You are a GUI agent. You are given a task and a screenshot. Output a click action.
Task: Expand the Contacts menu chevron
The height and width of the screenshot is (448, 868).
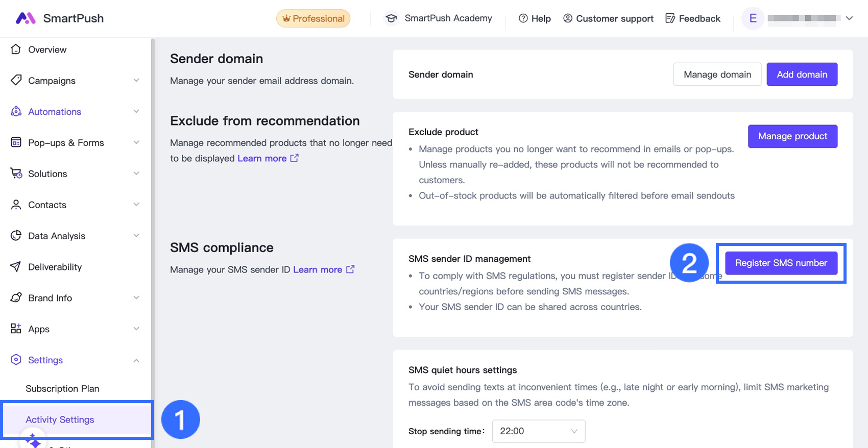click(x=136, y=205)
